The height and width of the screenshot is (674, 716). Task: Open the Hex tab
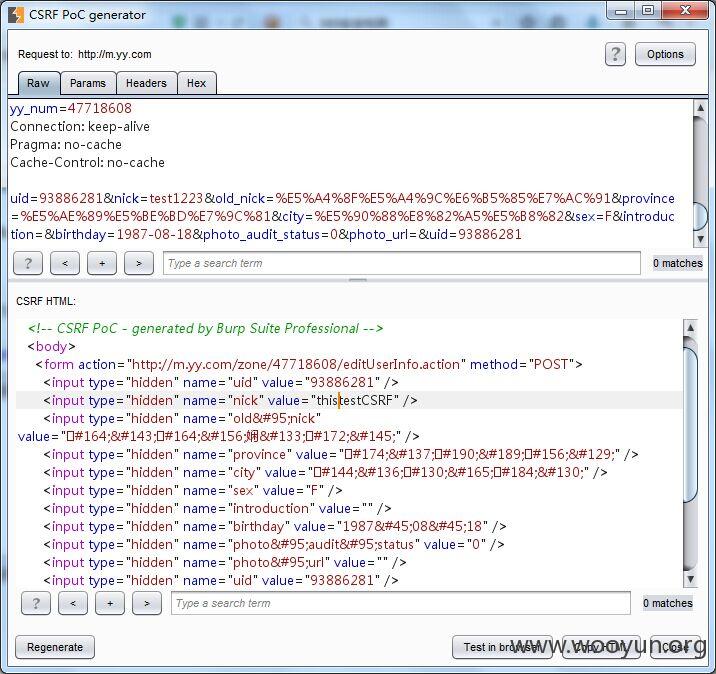tap(196, 83)
